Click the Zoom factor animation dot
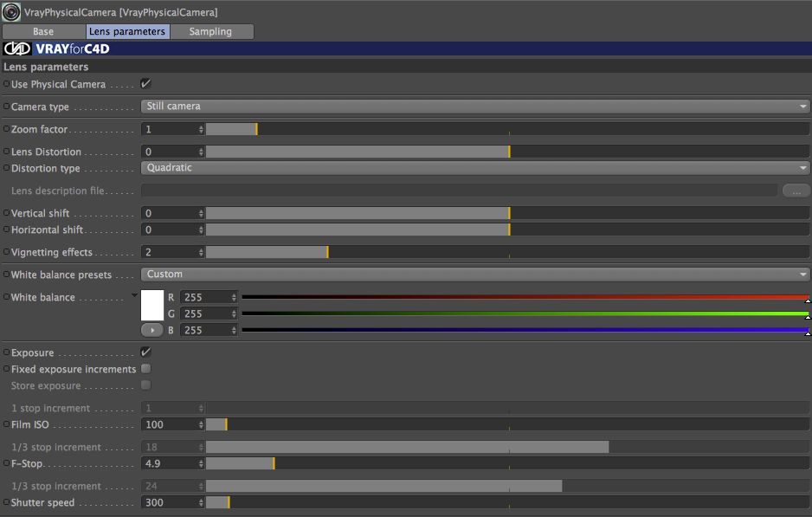812x517 pixels. point(6,128)
